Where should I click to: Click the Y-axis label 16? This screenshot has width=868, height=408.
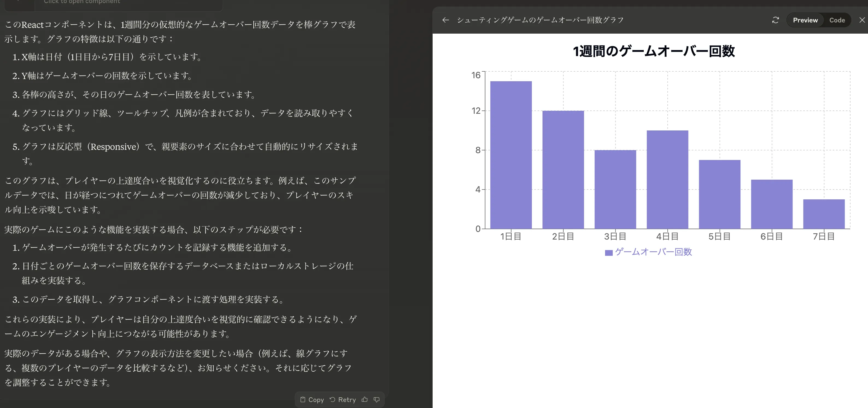(476, 75)
